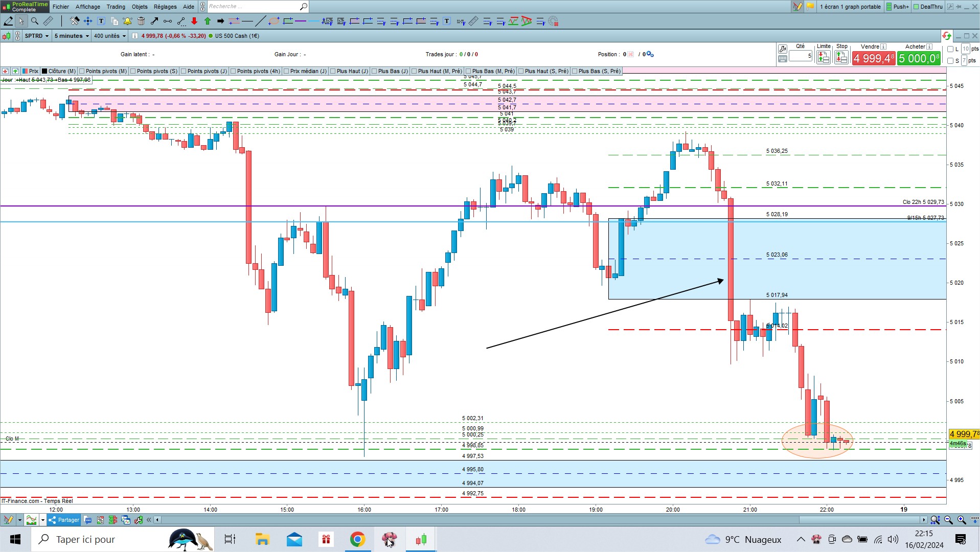This screenshot has width=980, height=552.
Task: Toggle Prix médian (J) checkbox
Action: click(286, 71)
